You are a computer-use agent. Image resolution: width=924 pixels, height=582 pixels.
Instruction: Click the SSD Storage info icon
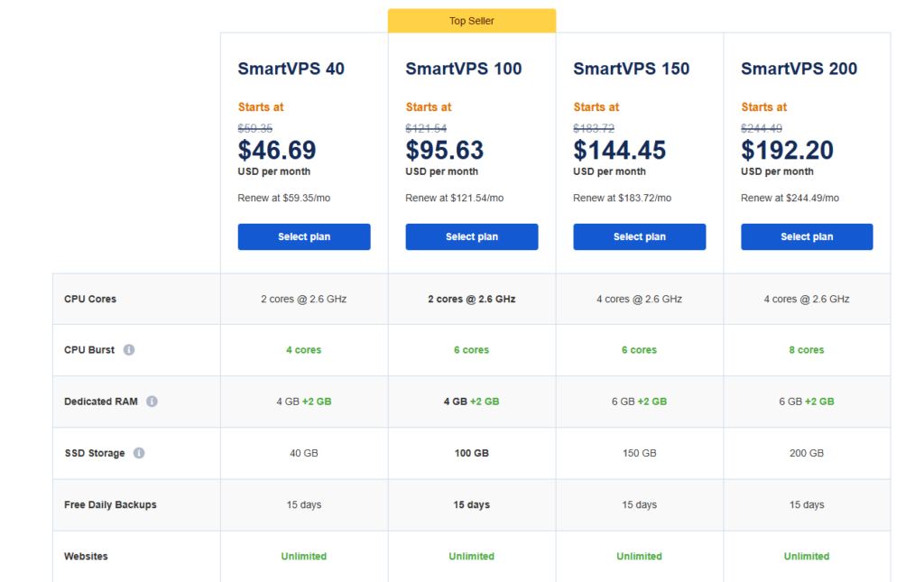[137, 453]
